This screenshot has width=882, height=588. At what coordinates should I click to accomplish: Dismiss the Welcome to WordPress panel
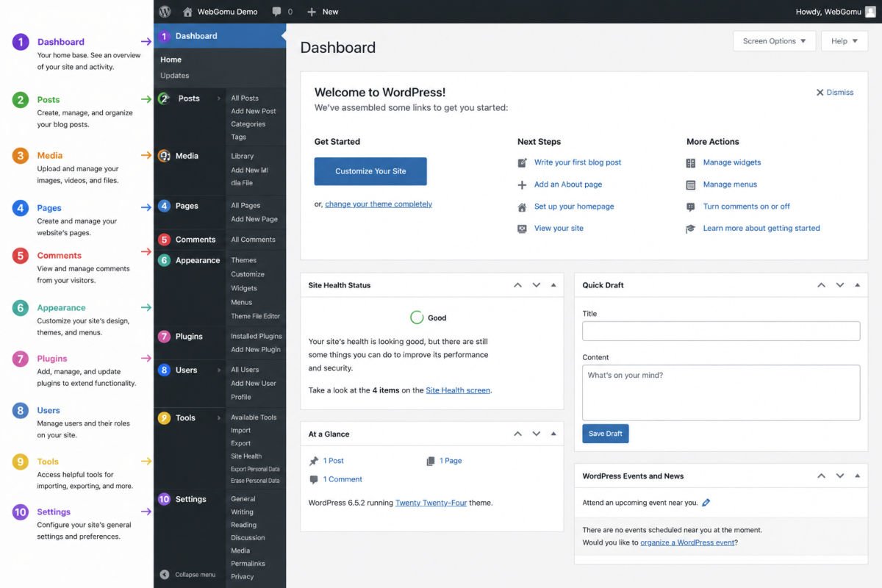coord(835,93)
